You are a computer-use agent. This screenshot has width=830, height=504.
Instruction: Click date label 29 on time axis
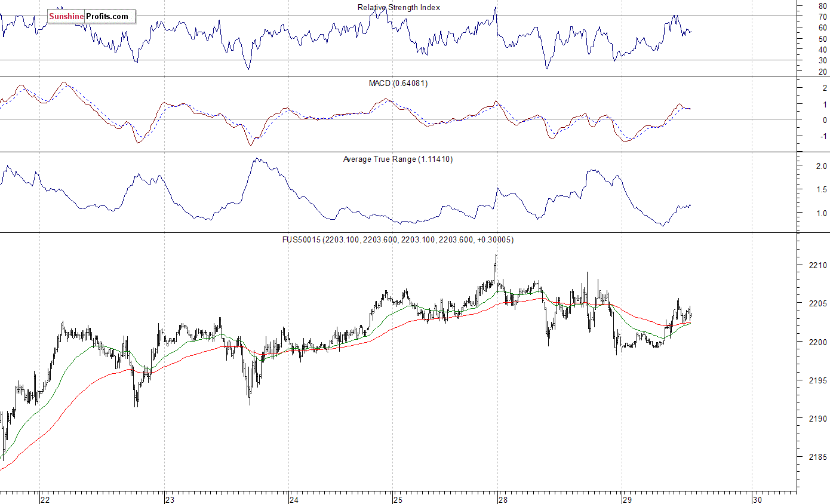pos(626,499)
